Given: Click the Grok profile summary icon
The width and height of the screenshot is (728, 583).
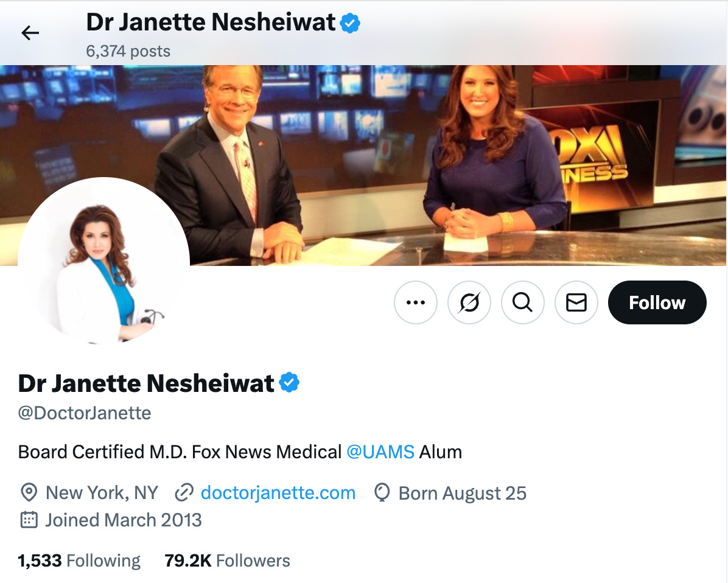Looking at the screenshot, I should (x=469, y=302).
